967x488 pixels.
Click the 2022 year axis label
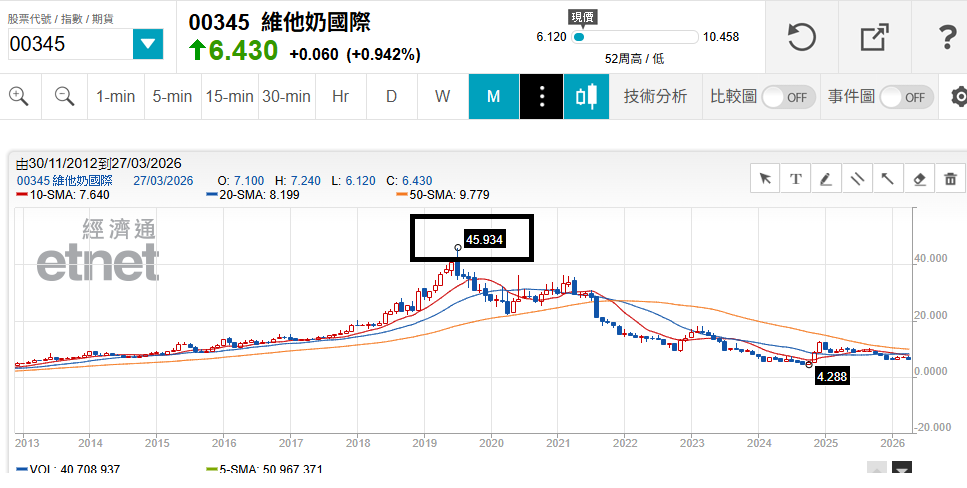click(625, 443)
